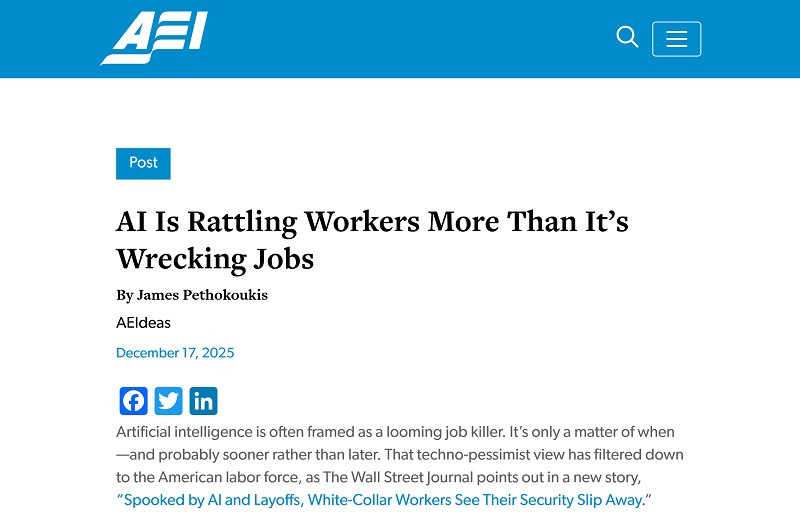This screenshot has height=526, width=800.
Task: Open site search with magnifying glass icon
Action: (x=627, y=37)
